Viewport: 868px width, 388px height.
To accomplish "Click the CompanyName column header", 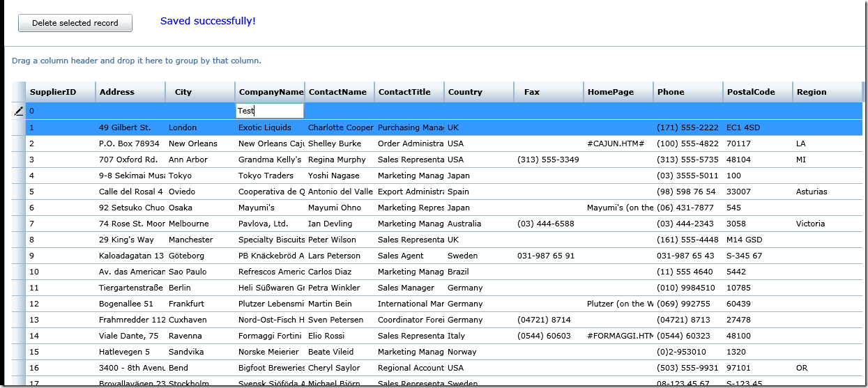I will click(270, 92).
